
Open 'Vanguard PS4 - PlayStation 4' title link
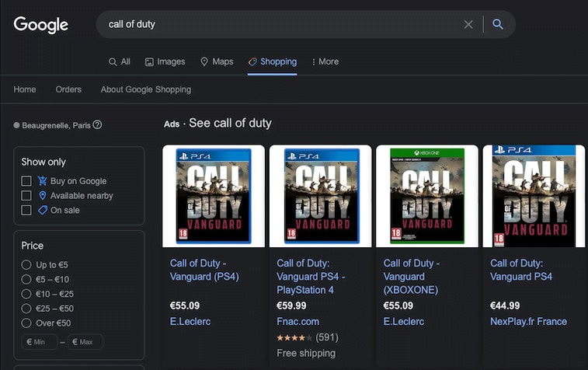click(311, 277)
